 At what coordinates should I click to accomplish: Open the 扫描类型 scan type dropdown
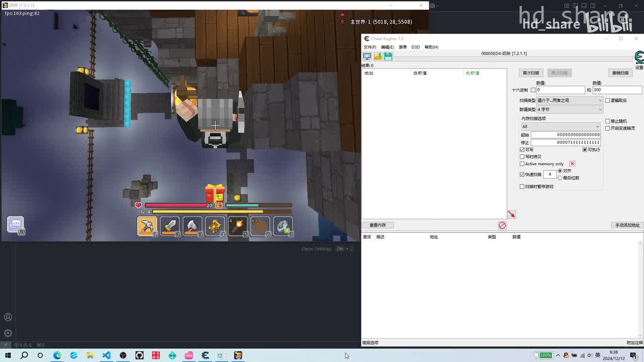pyautogui.click(x=569, y=101)
